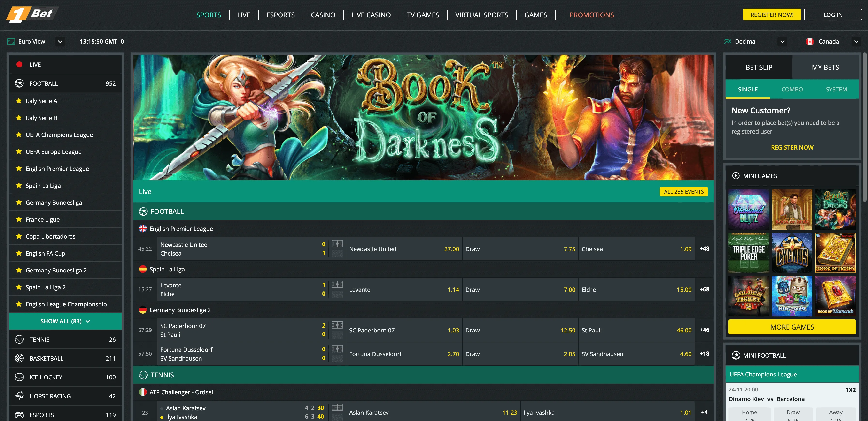Expand +18 markets for Fortuna Dusseldorf match

[704, 354]
